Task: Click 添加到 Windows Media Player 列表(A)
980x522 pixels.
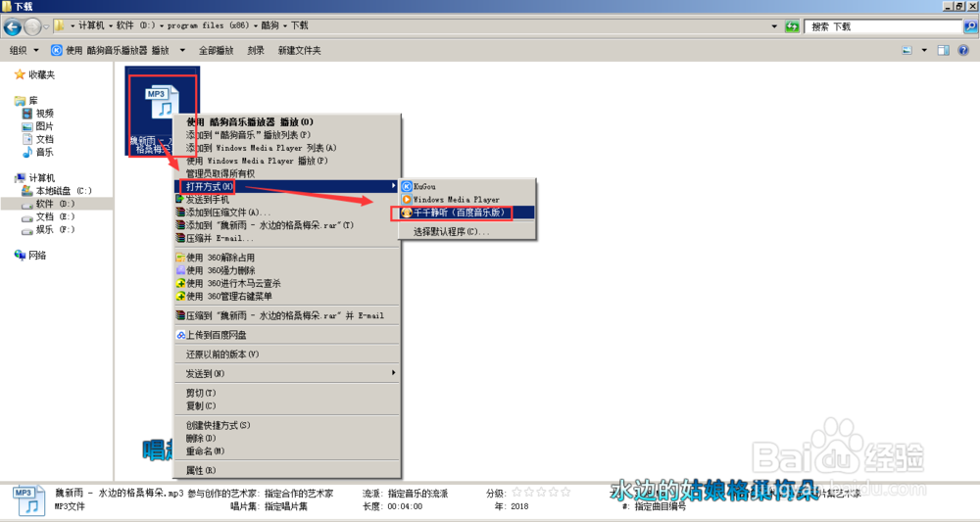Action: coord(287,148)
